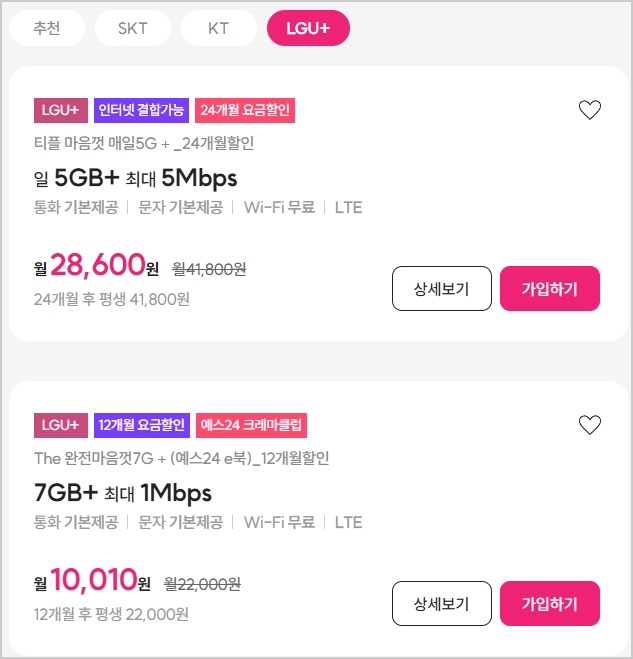Click the 10,010원 monthly price

click(93, 581)
